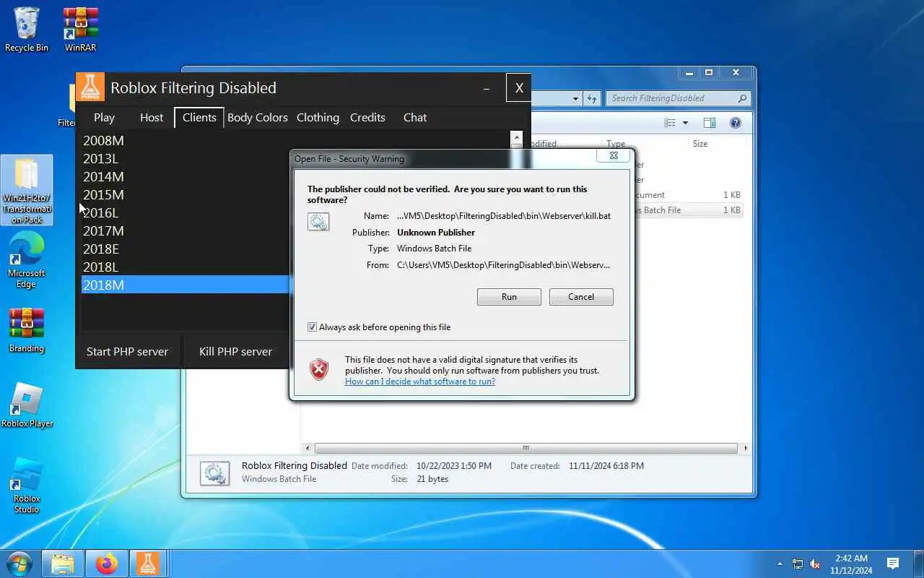
Task: Open the Credits tab
Action: pyautogui.click(x=367, y=117)
